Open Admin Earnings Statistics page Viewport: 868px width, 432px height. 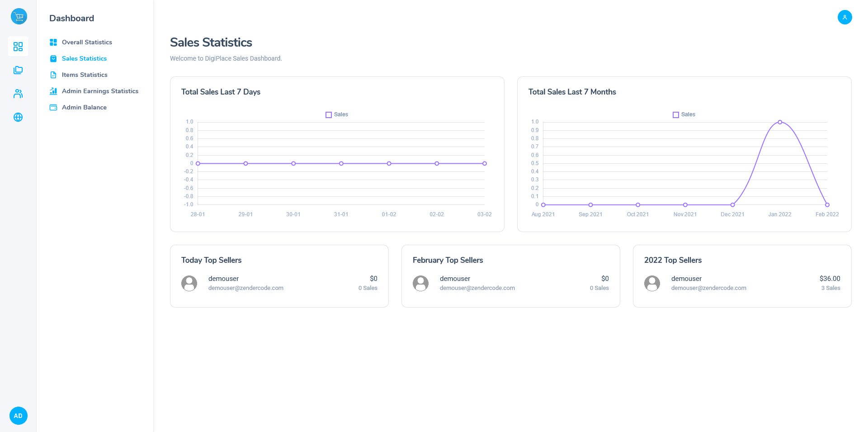click(100, 91)
